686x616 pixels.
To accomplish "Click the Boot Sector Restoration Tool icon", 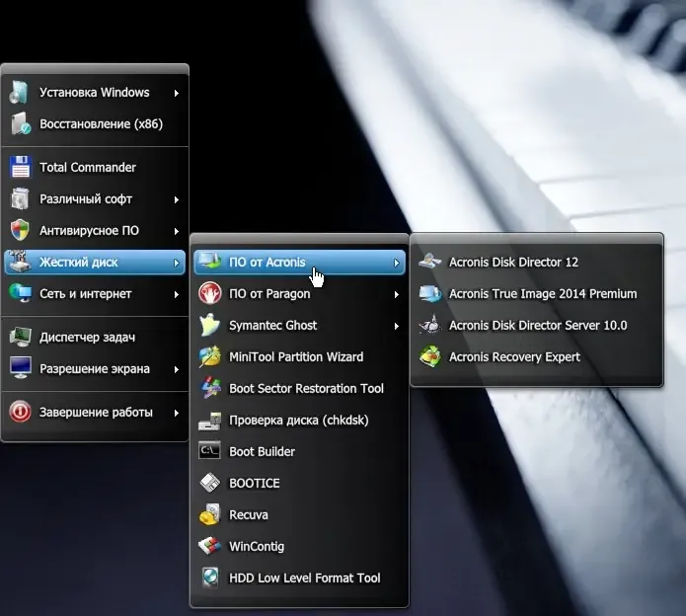I will point(210,388).
